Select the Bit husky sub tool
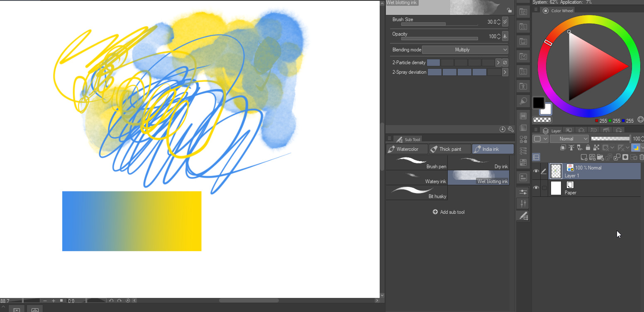The width and height of the screenshot is (644, 312). 417,193
